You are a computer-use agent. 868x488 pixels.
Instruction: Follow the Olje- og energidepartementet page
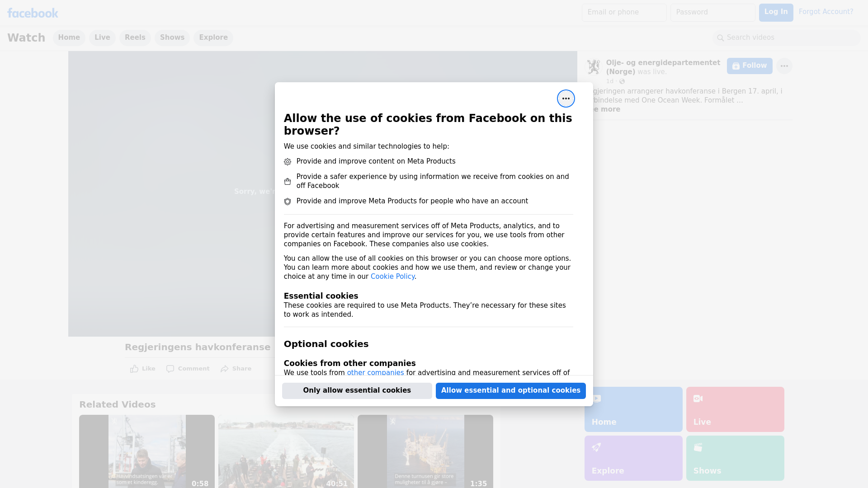(x=750, y=66)
